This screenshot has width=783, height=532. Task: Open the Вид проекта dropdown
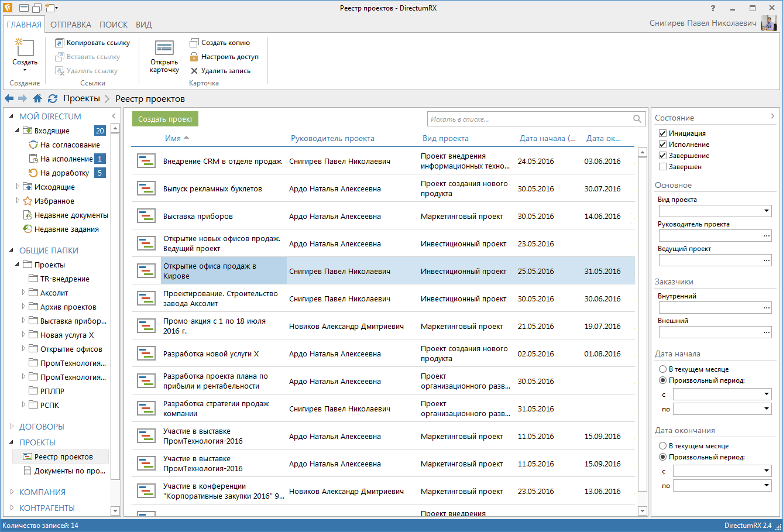pos(767,211)
